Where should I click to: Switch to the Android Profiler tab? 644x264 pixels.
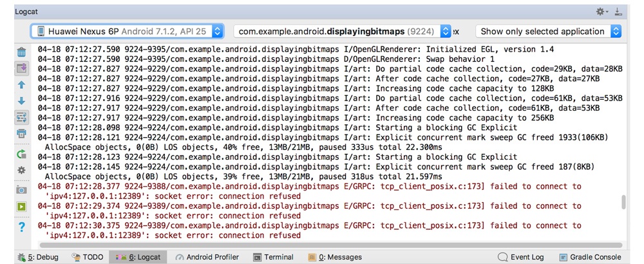(207, 257)
